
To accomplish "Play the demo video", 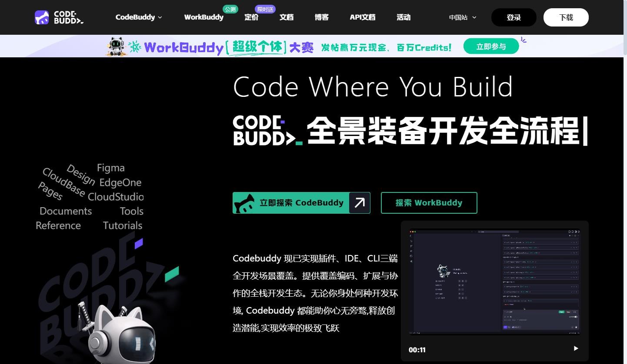I will pos(576,348).
